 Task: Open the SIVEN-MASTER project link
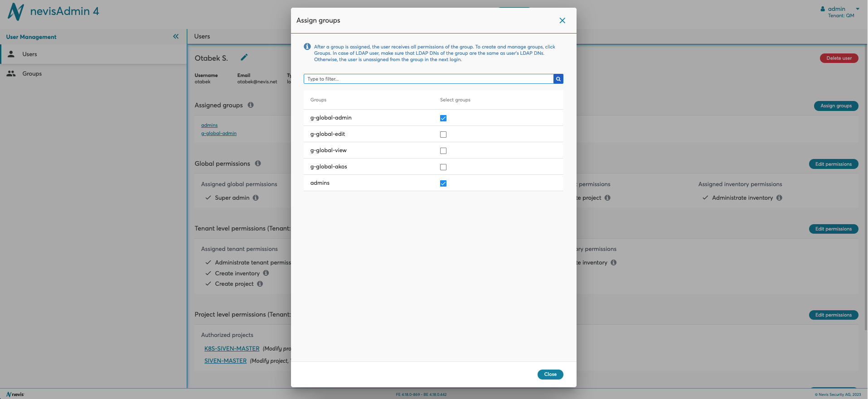click(x=225, y=361)
